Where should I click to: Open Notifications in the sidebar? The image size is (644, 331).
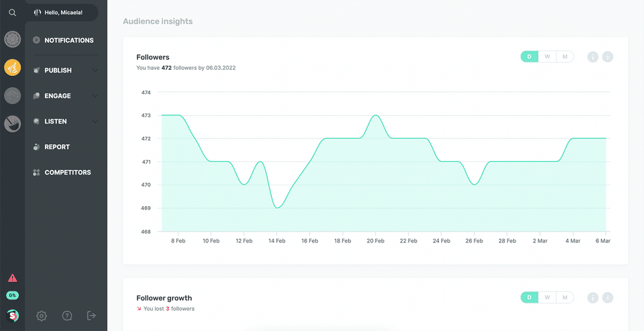coord(68,40)
